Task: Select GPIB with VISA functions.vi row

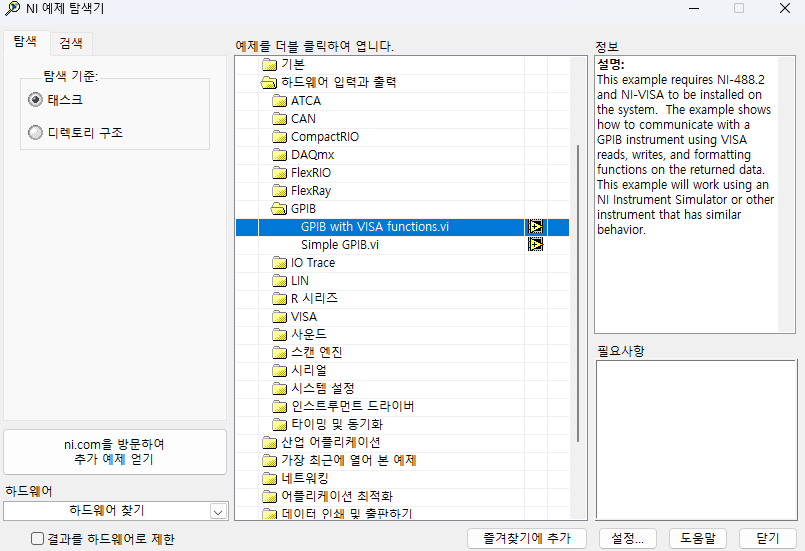Action: 402,227
